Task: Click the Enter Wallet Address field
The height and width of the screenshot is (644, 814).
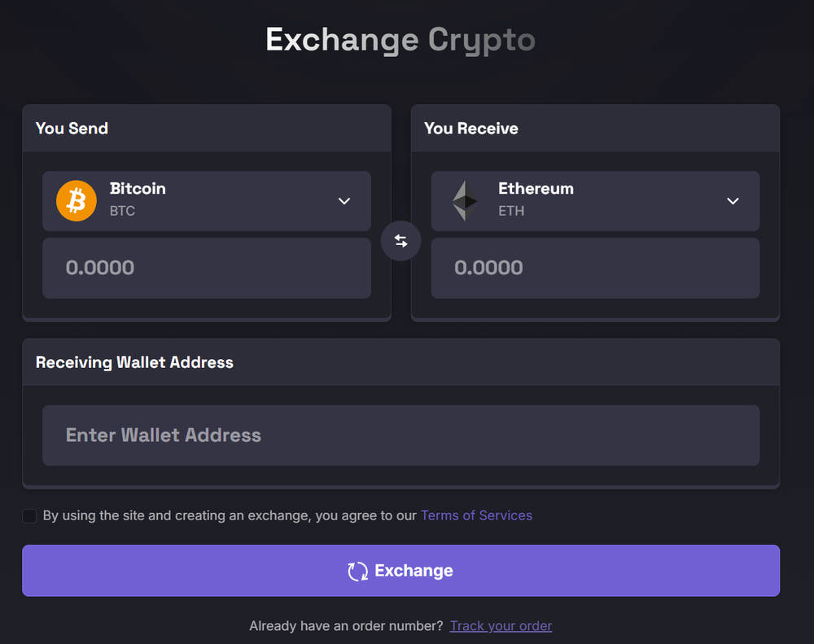Action: [400, 436]
